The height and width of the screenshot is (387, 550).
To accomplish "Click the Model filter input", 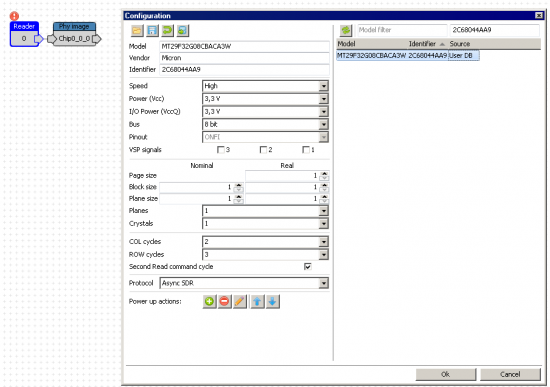I will pos(402,30).
